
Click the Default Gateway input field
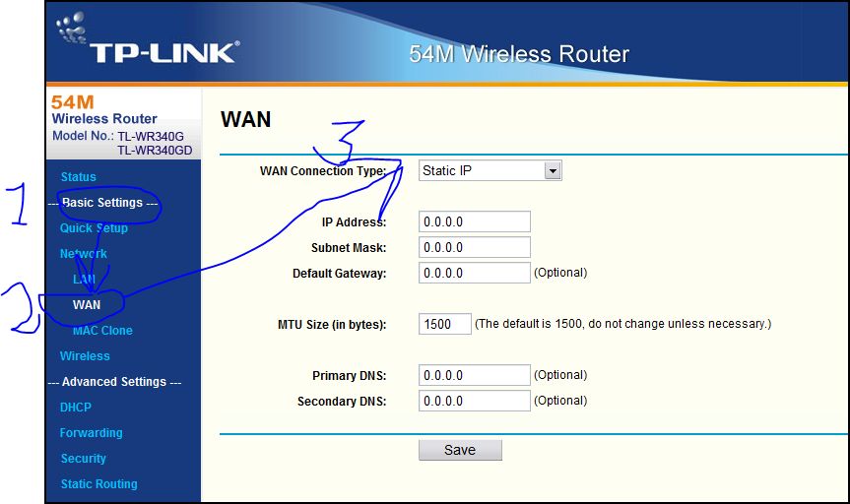475,273
